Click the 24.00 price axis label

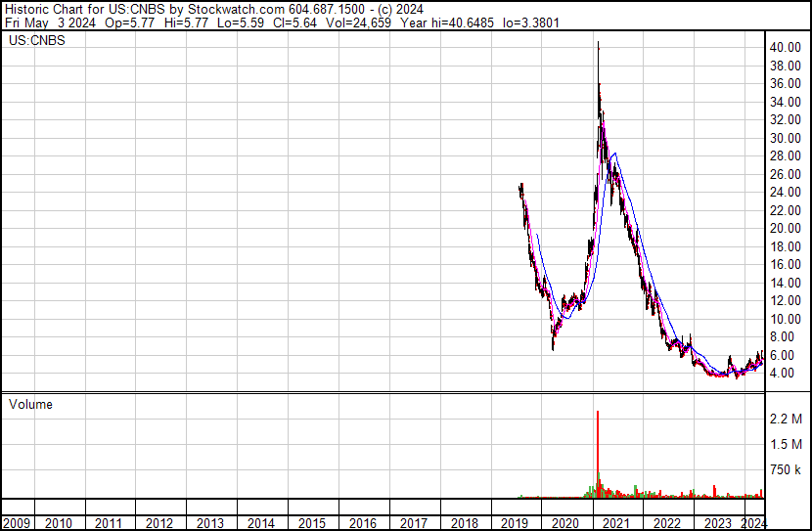(785, 192)
